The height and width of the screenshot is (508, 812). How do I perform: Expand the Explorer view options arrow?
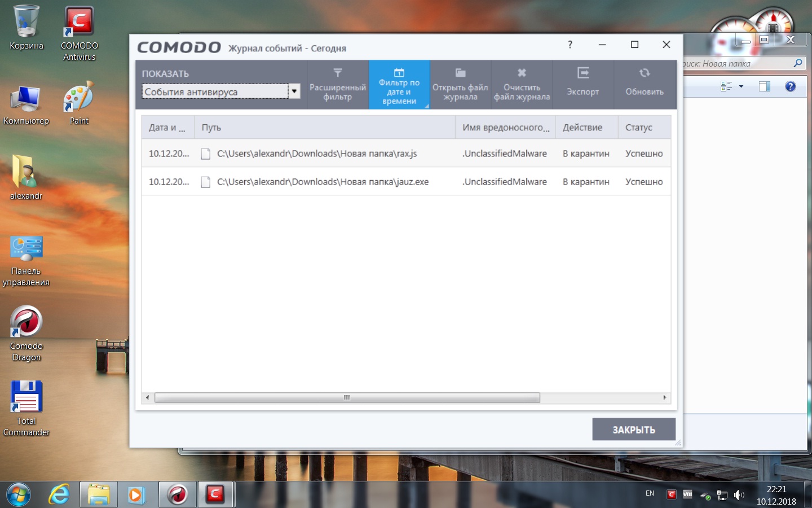pyautogui.click(x=741, y=86)
